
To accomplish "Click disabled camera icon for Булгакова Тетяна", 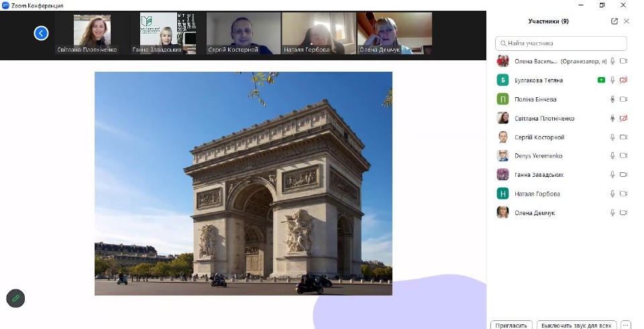I will tap(623, 80).
